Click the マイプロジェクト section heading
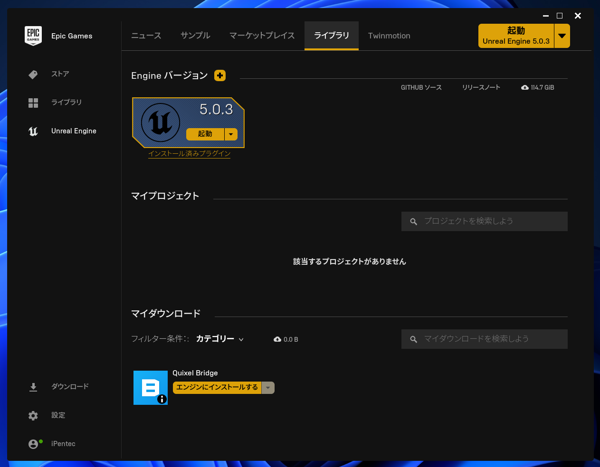Viewport: 600px width, 467px height. [165, 196]
